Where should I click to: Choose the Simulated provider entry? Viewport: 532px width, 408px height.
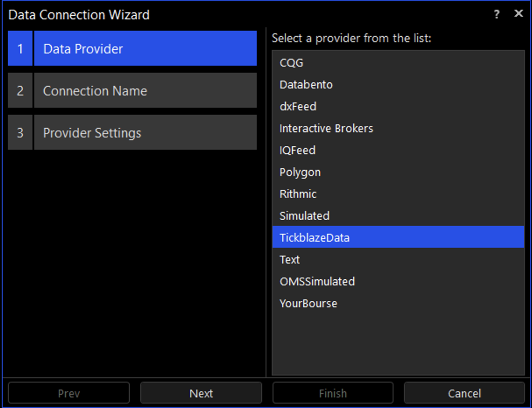(398, 216)
